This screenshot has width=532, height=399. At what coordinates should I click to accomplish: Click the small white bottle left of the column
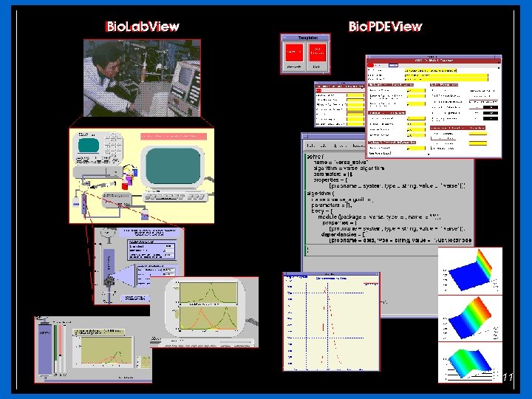click(x=75, y=202)
